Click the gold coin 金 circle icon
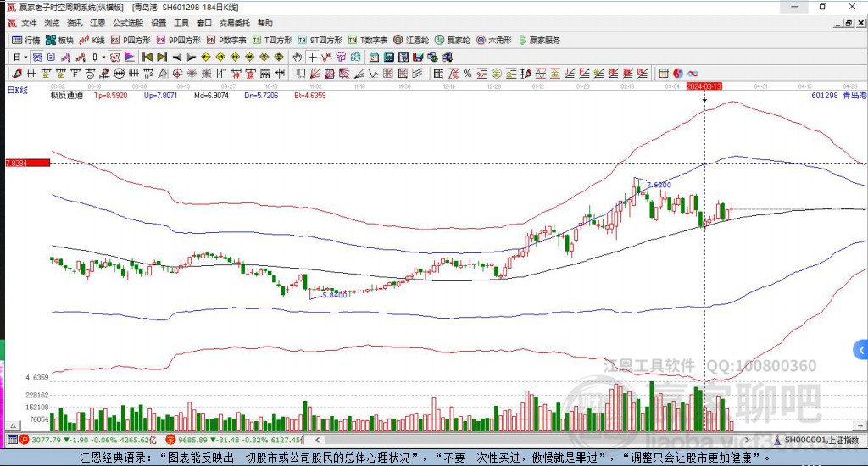The image size is (868, 466). pos(497,73)
